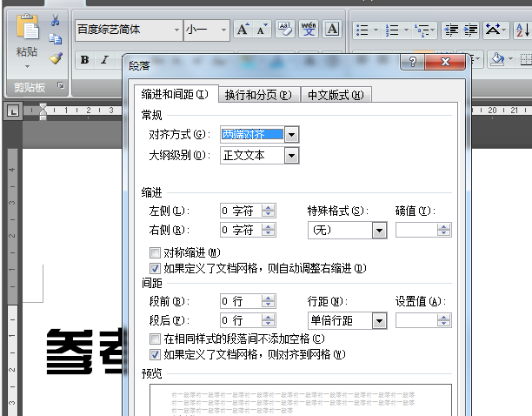
Task: Open the 对齐方式 dropdown
Action: click(292, 135)
